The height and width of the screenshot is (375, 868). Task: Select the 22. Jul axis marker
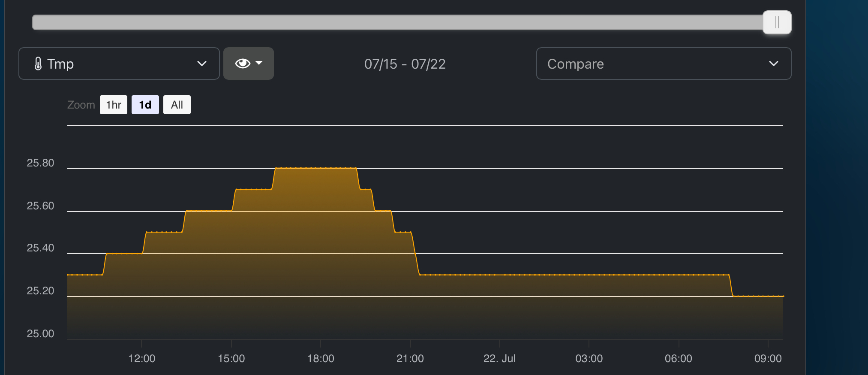499,358
